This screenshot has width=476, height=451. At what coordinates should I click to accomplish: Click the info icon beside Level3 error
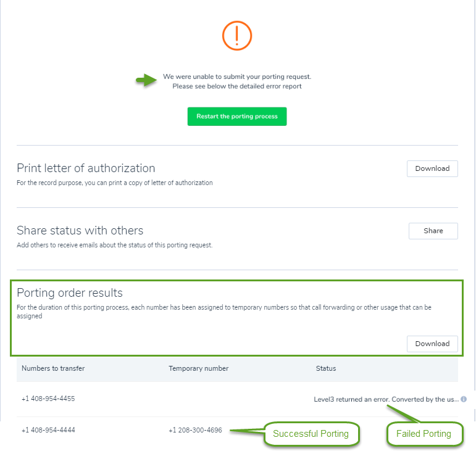point(464,399)
